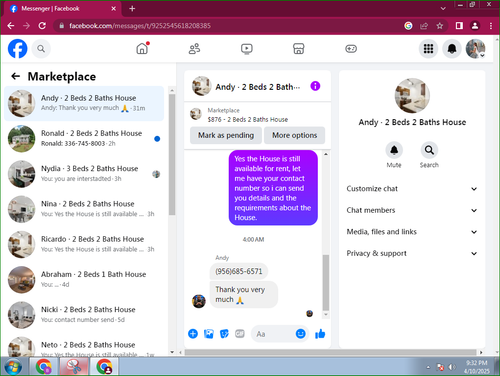Click Andy's profile thumbnail in right panel
Viewport: 500px width, 376px height.
point(412,96)
